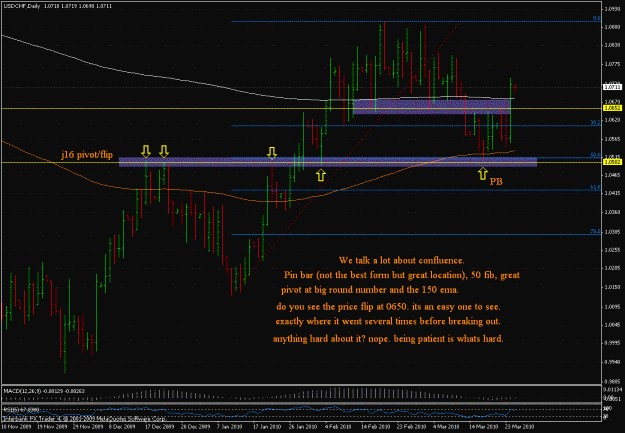
Task: Click the 0.01134 MACD scale value
Action: [x=613, y=389]
